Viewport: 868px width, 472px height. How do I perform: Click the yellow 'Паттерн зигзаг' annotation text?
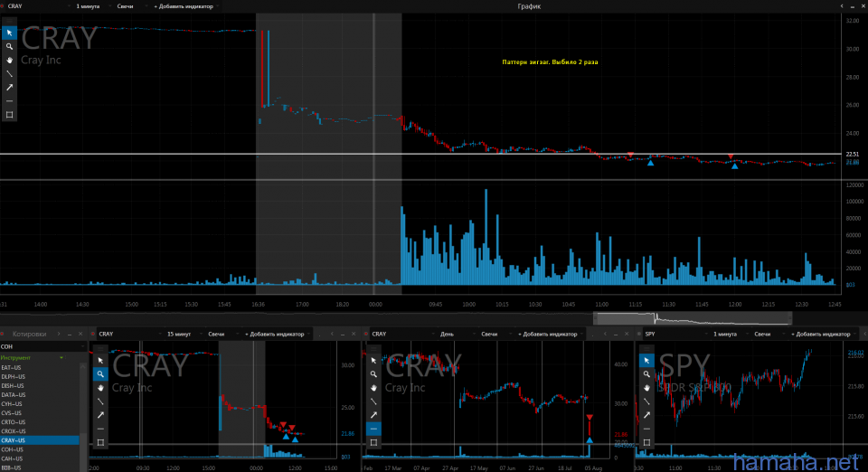pyautogui.click(x=550, y=62)
